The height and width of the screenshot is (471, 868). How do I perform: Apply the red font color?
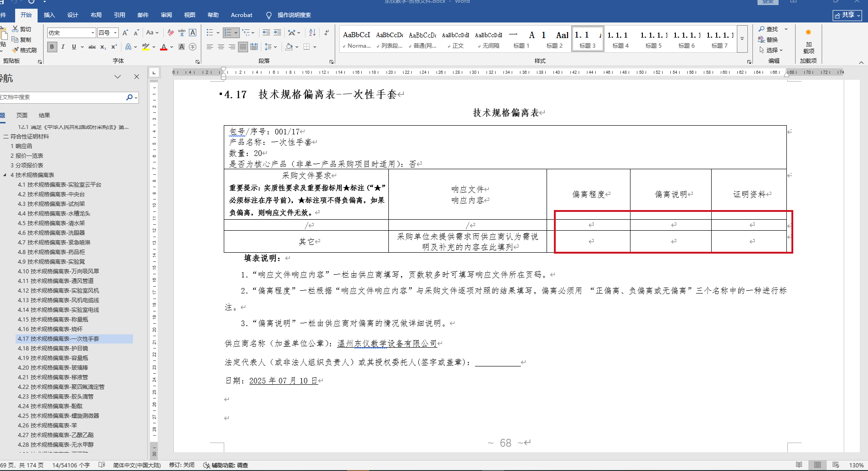(164, 47)
